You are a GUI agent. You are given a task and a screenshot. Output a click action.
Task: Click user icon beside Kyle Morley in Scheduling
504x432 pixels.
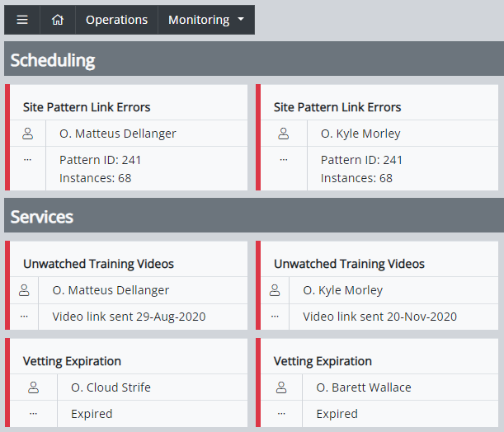284,134
